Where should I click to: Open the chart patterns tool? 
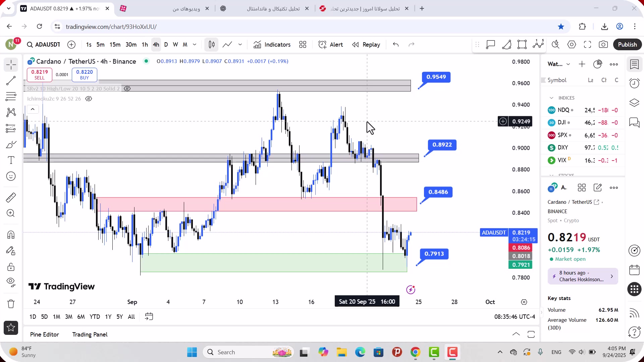click(x=11, y=112)
